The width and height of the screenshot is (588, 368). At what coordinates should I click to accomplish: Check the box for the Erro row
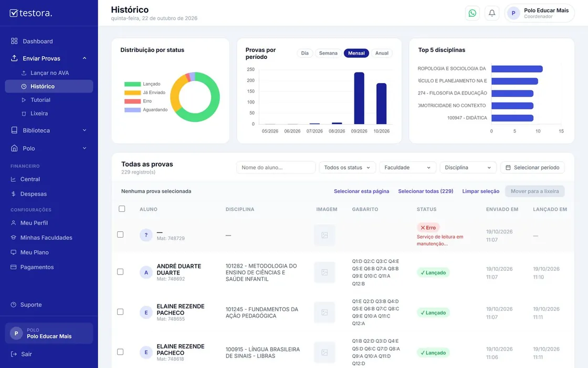[x=120, y=234]
